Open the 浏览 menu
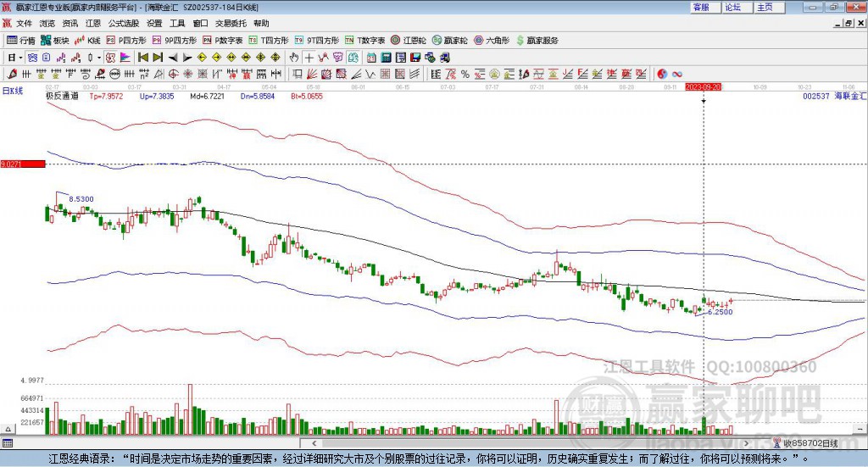 47,23
